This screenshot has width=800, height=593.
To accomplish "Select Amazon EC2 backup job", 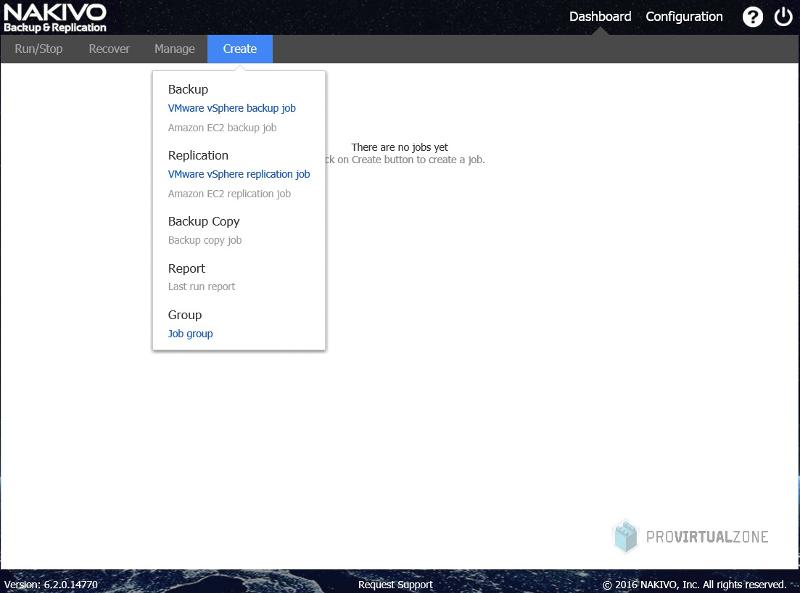I will 222,128.
